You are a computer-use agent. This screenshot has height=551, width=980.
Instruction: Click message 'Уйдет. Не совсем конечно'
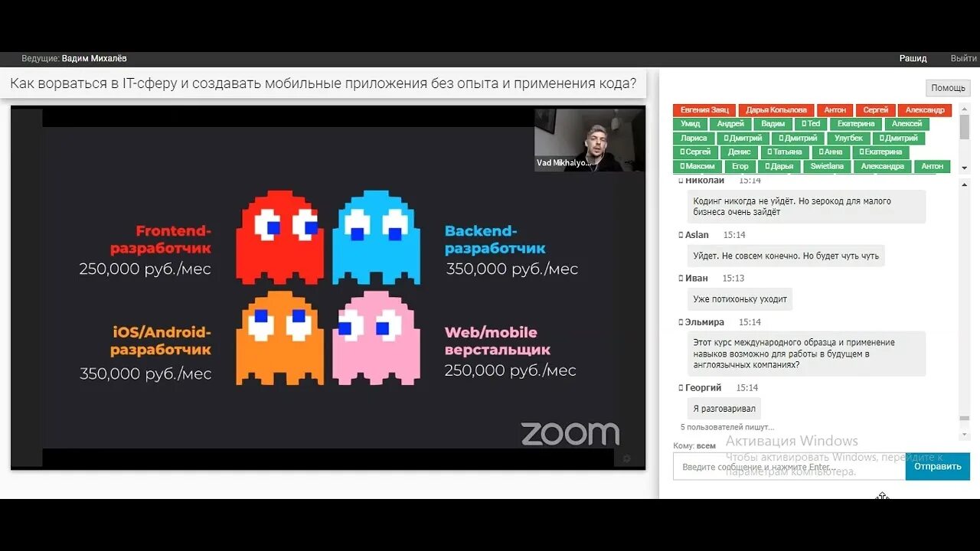coord(786,256)
